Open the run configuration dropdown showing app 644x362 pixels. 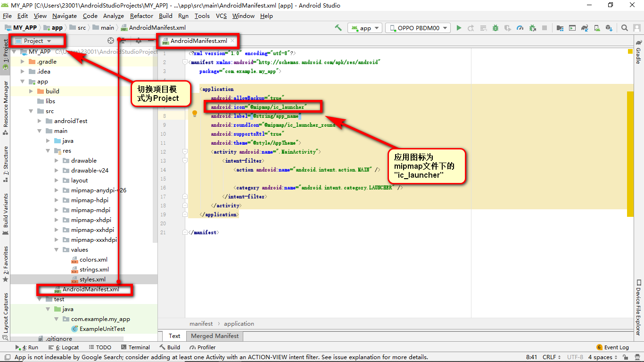pos(364,28)
